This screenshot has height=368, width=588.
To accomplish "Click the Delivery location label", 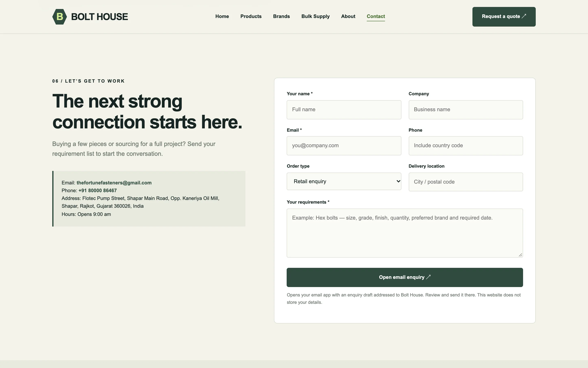I will (x=427, y=166).
